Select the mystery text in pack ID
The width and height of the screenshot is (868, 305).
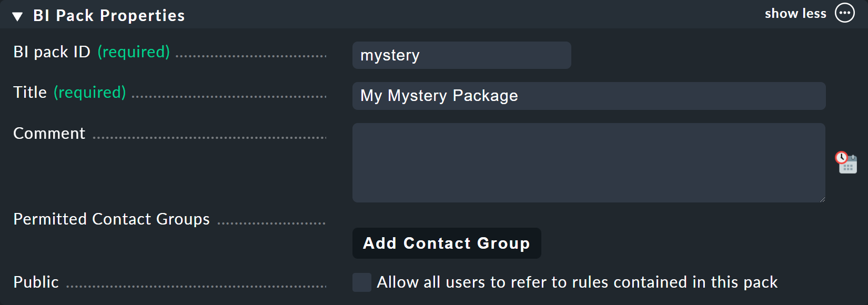pyautogui.click(x=390, y=55)
